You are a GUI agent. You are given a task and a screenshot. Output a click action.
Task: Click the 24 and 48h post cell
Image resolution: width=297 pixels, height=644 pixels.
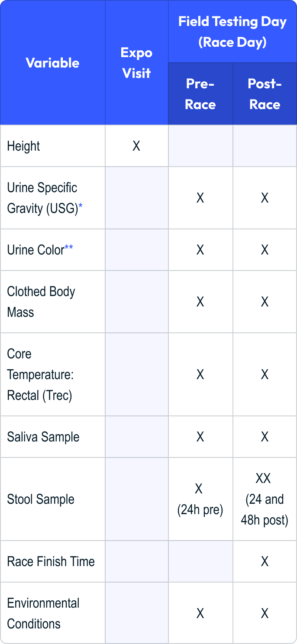click(x=265, y=499)
